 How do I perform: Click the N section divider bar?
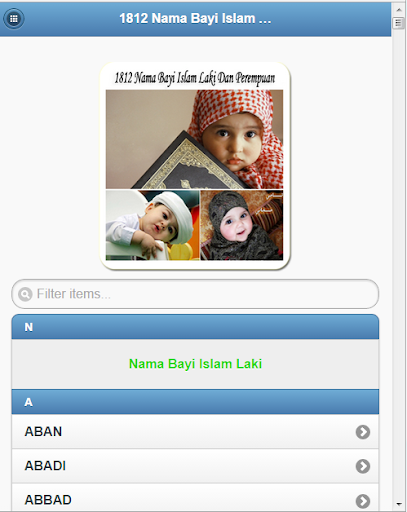[x=195, y=327]
